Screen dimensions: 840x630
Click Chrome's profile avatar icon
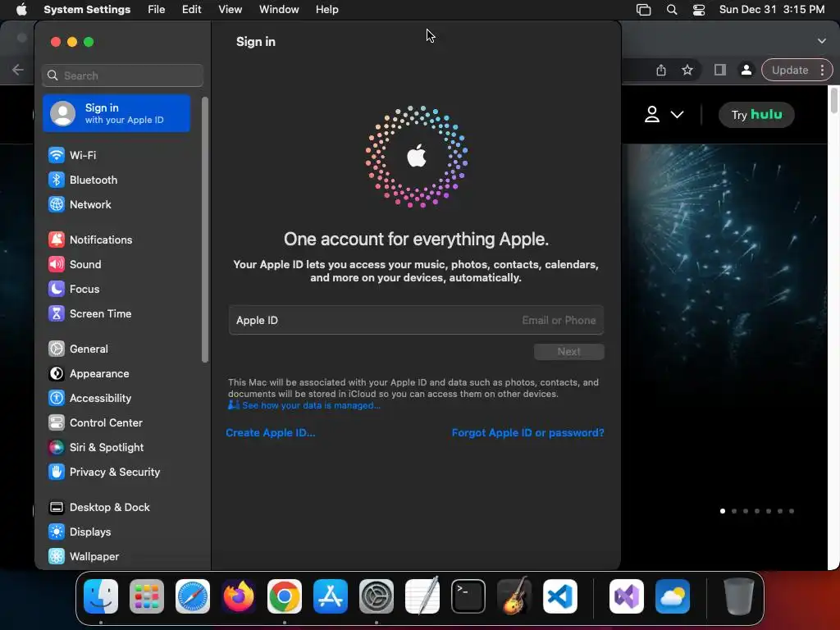point(746,71)
